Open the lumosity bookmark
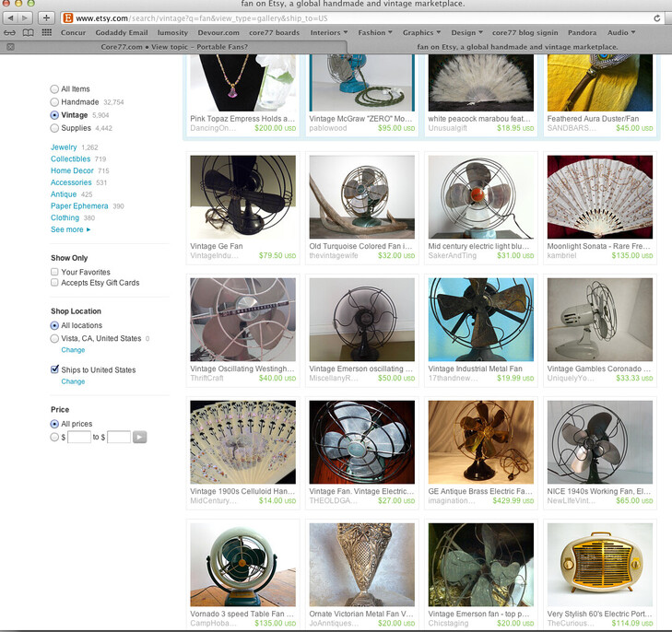 172,32
